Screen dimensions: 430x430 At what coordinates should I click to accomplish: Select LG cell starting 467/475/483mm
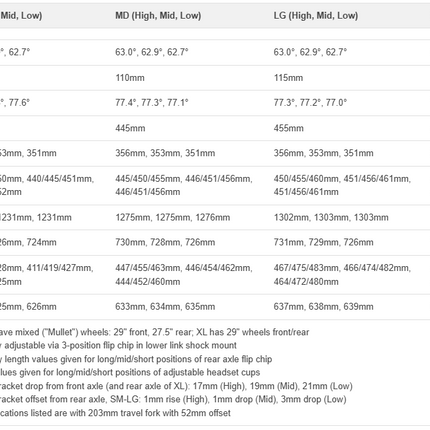click(342, 275)
